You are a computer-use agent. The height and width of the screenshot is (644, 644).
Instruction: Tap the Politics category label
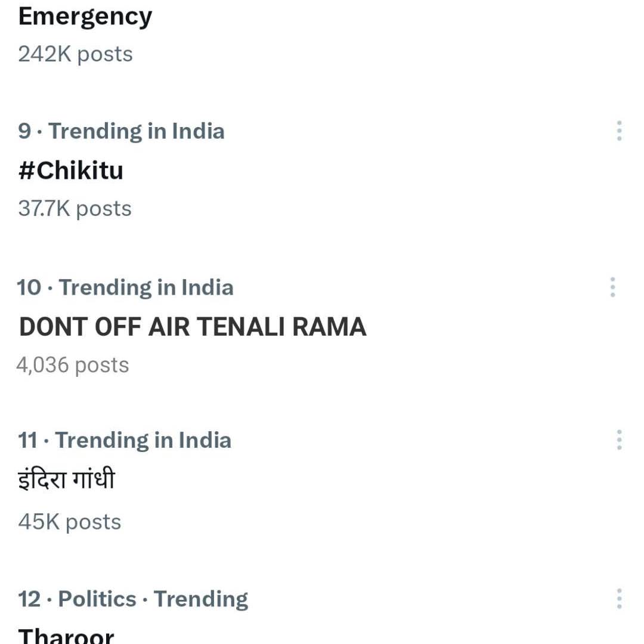[x=97, y=599]
